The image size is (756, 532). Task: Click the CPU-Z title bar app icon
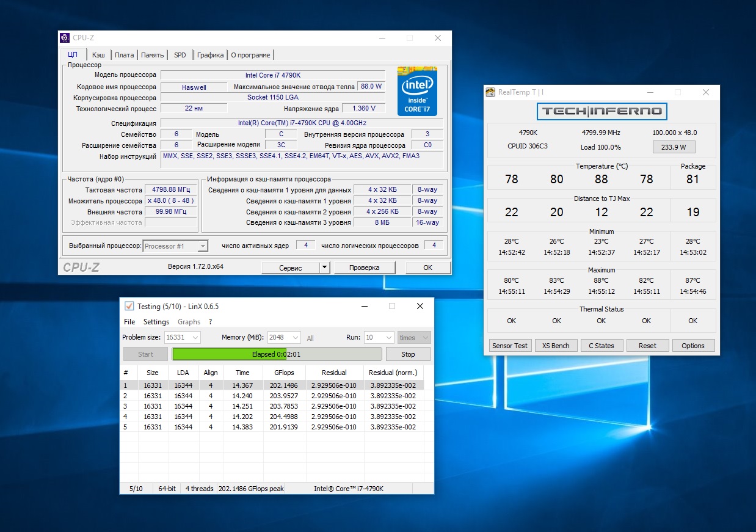click(65, 38)
